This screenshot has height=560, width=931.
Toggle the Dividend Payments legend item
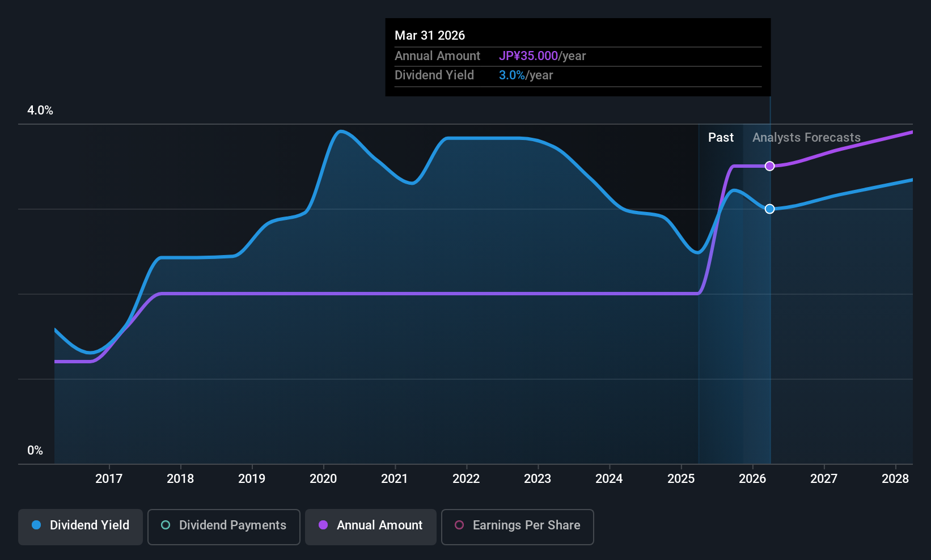(x=223, y=527)
